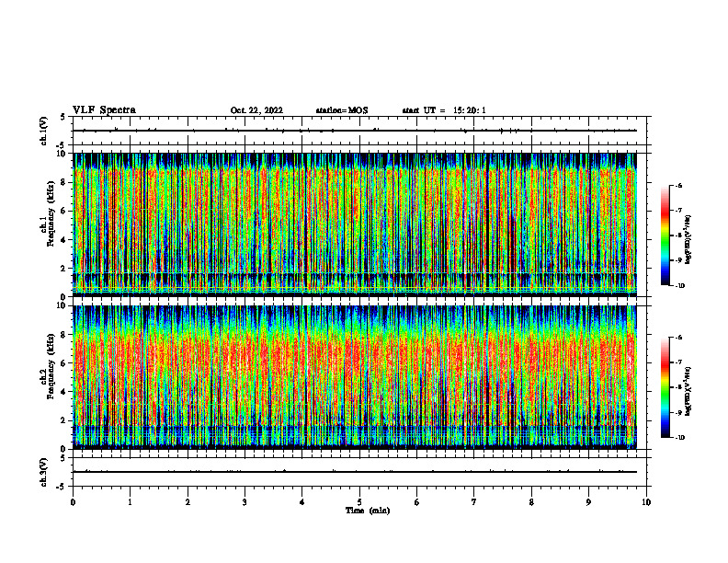Viewport: 728px width, 563px height.
Task: Click the ch.2 color bar log(PSD) unit label
Action: tap(688, 391)
